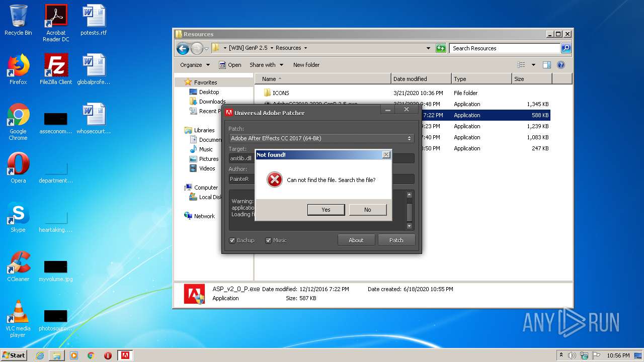Click Yes in the Not found dialog

(x=326, y=210)
